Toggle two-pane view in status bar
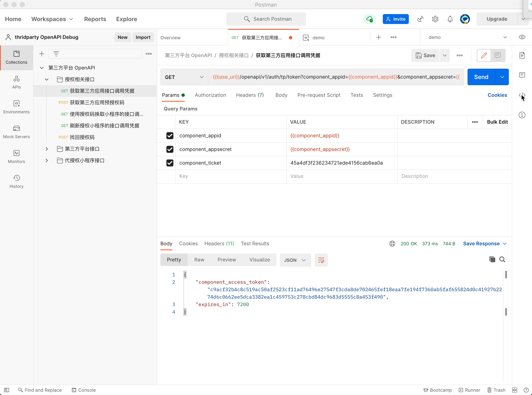Image resolution: width=532 pixels, height=395 pixels. (515, 390)
